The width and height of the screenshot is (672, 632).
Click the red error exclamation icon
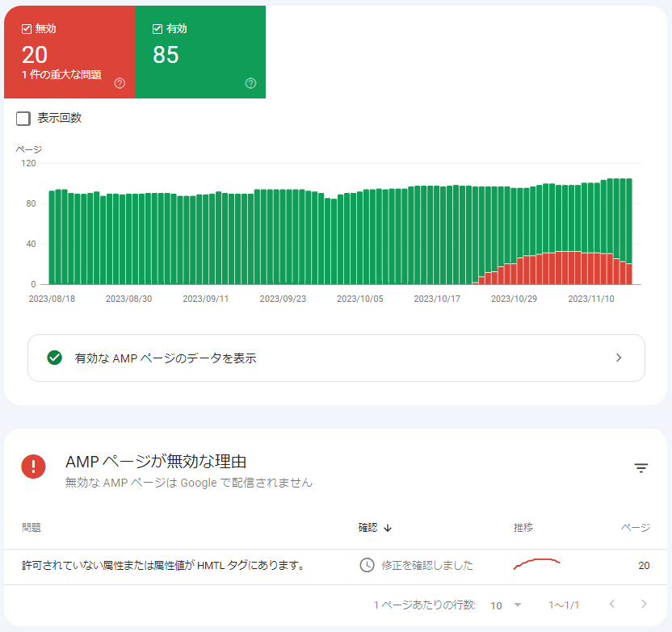[34, 467]
